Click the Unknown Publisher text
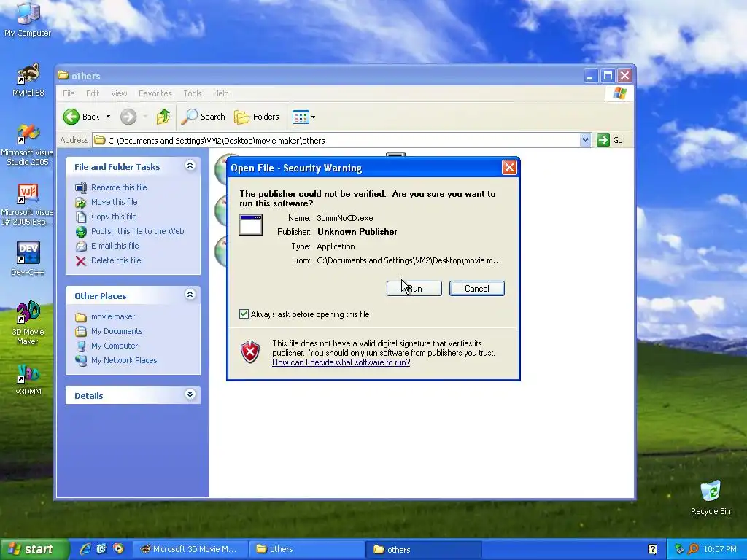The width and height of the screenshot is (747, 560). (357, 232)
